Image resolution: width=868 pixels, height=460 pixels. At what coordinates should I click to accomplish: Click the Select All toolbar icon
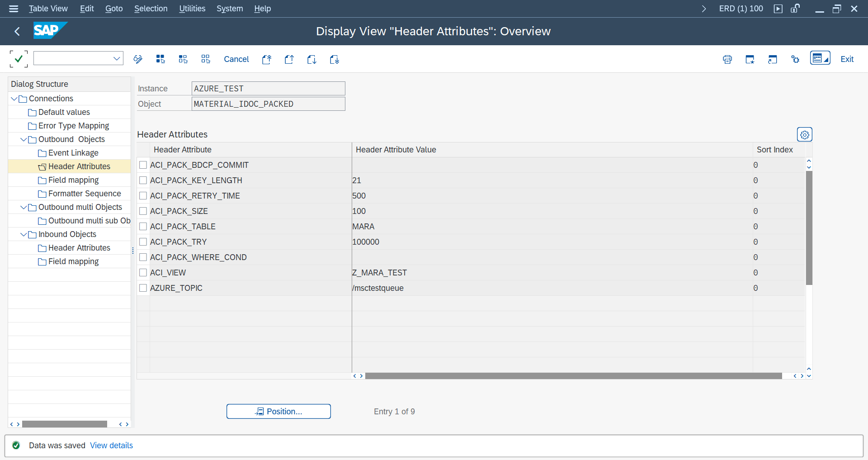160,59
